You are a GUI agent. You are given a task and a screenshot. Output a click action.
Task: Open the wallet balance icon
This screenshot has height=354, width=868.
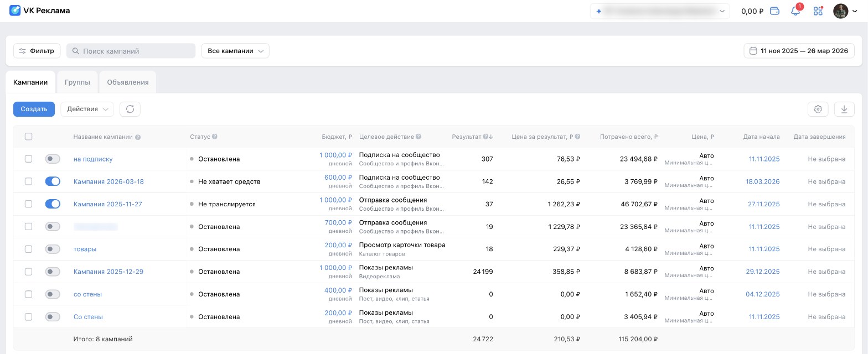pyautogui.click(x=775, y=11)
